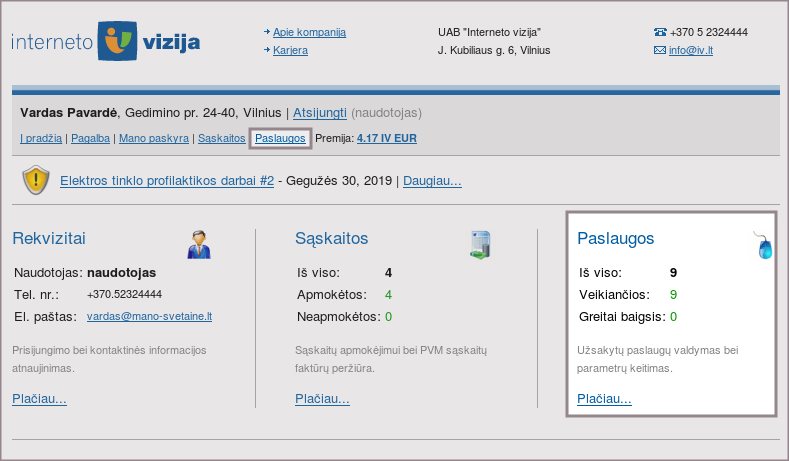Click the Interneto vizija logo
The height and width of the screenshot is (461, 789).
(x=105, y=41)
